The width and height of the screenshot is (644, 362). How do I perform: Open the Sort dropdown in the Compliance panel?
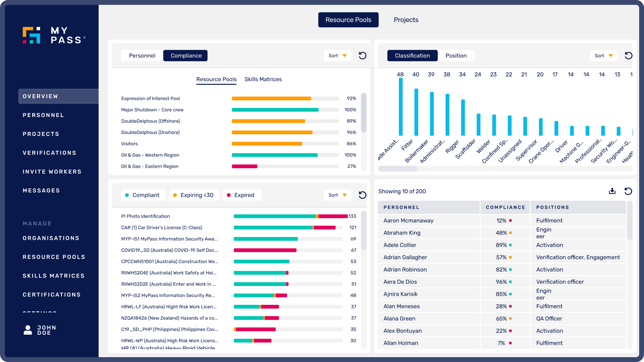coord(337,56)
